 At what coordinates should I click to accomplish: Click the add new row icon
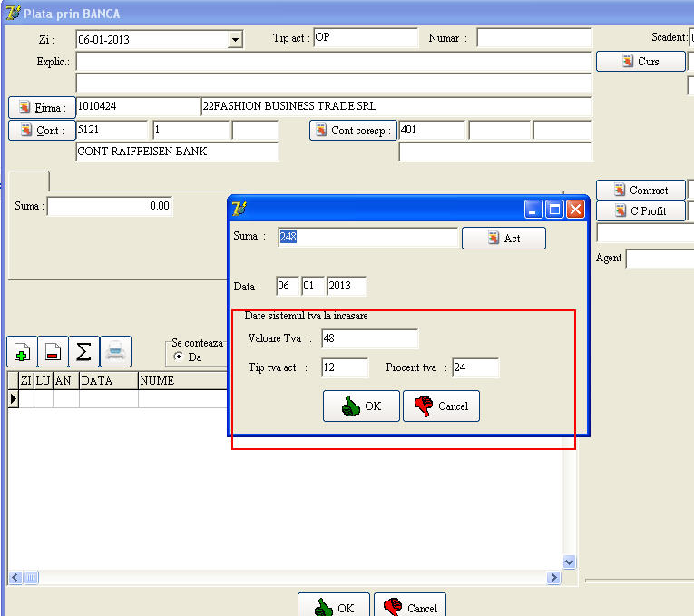(x=22, y=351)
